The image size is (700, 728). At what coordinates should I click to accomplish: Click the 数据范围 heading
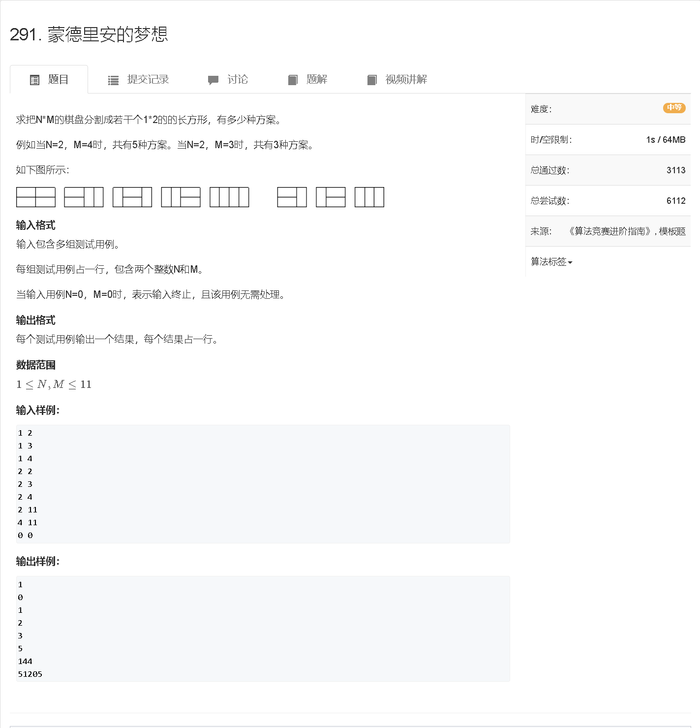point(36,365)
